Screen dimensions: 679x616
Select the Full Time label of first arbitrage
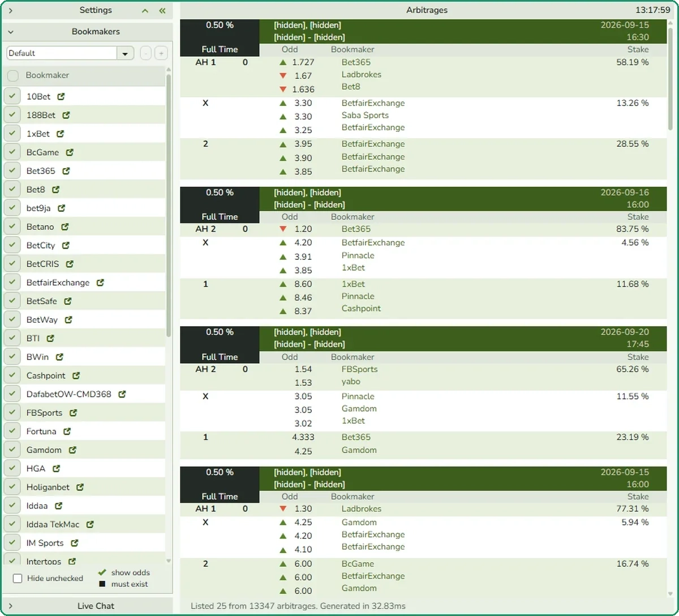click(220, 49)
